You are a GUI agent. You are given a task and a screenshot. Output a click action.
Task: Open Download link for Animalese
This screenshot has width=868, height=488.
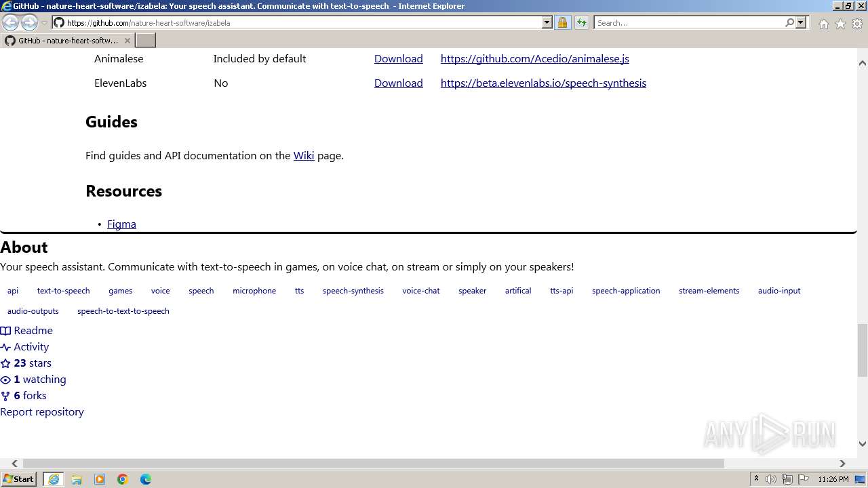pos(398,59)
